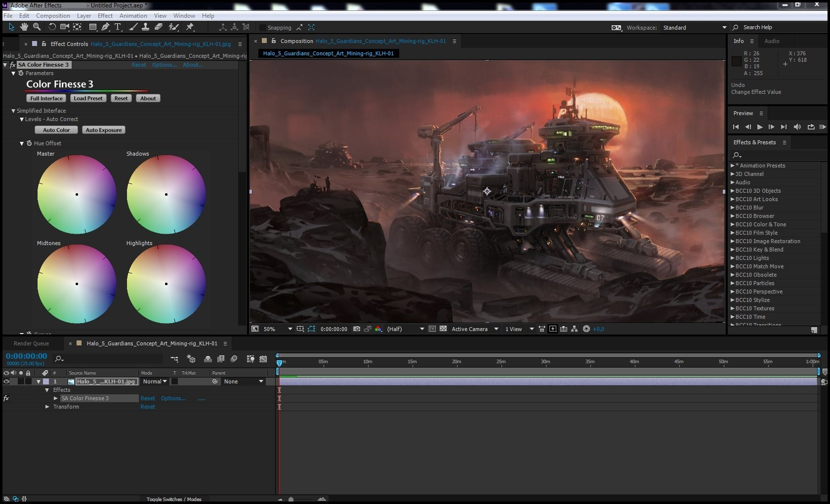Viewport: 830px width, 504px height.
Task: Select the Horizontal Type tool
Action: tap(118, 27)
